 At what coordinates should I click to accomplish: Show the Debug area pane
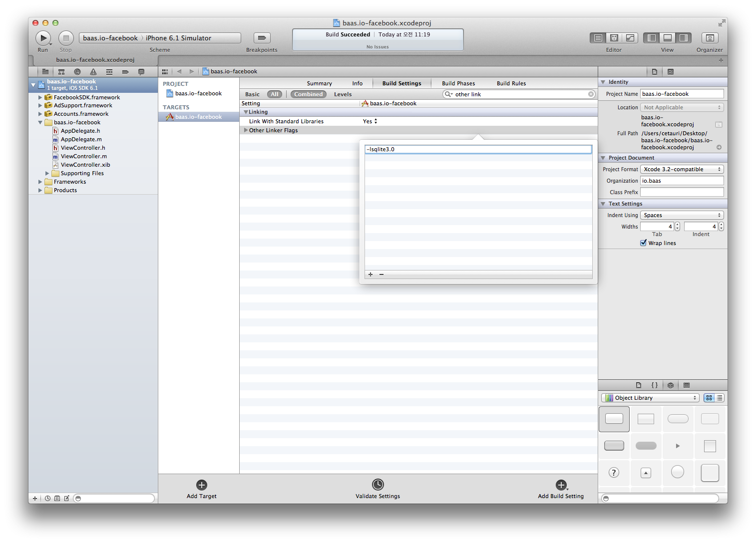pos(668,38)
